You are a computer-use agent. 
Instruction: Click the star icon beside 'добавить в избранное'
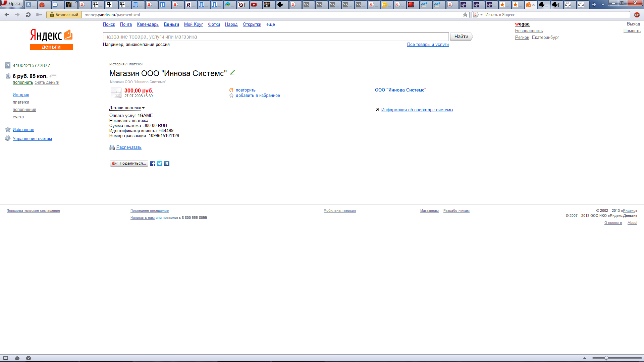(231, 96)
